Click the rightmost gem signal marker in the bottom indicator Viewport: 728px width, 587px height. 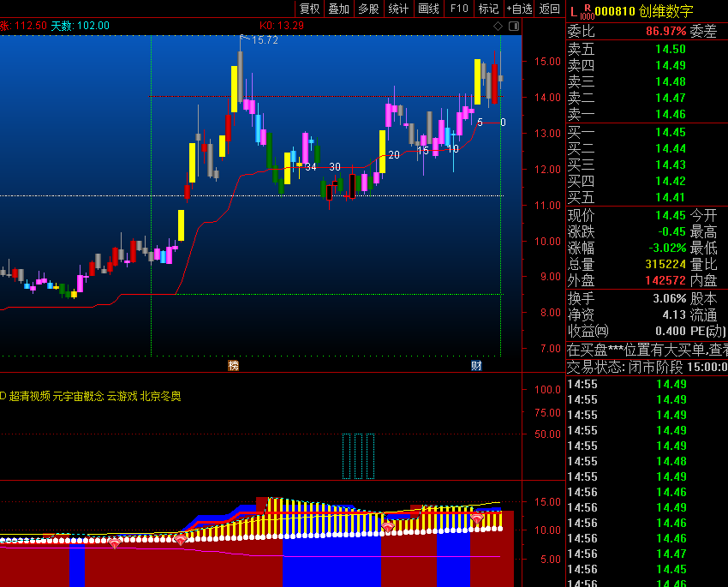477,518
